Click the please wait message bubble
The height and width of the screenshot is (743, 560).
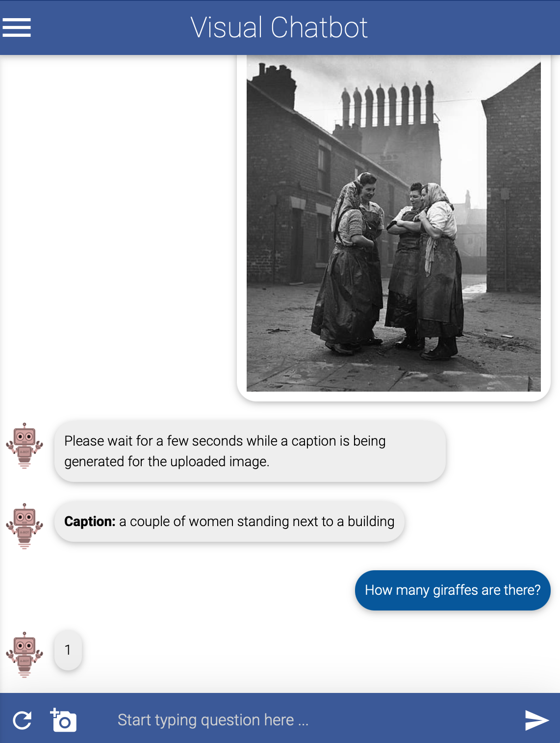coord(250,451)
